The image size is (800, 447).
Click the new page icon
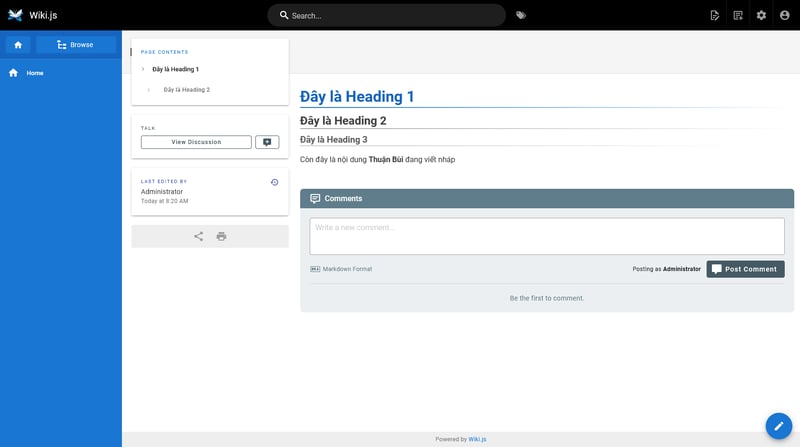[714, 15]
